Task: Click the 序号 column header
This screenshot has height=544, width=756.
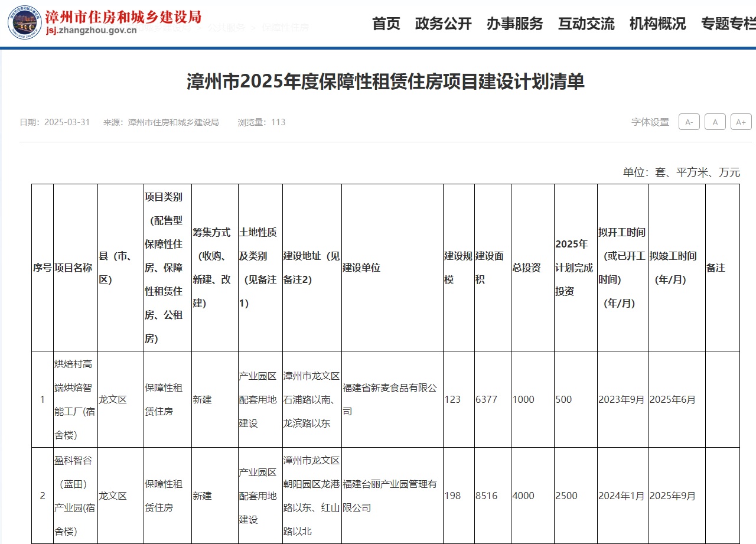Action: 43,268
